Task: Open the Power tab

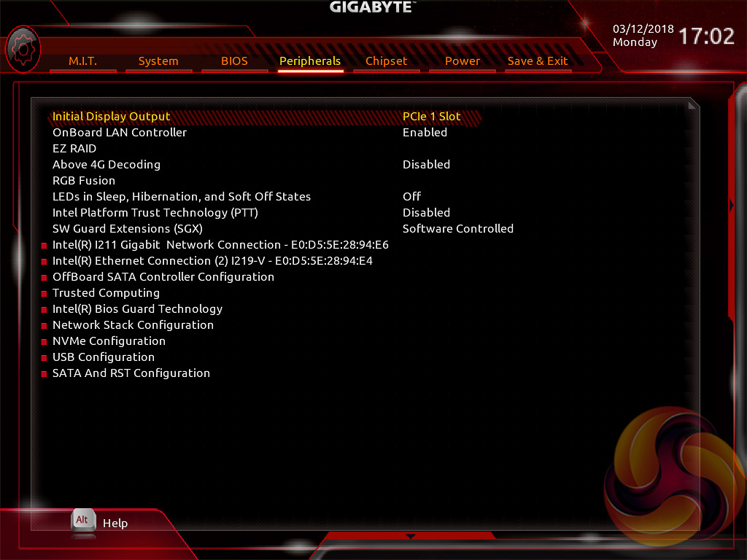Action: 462,61
